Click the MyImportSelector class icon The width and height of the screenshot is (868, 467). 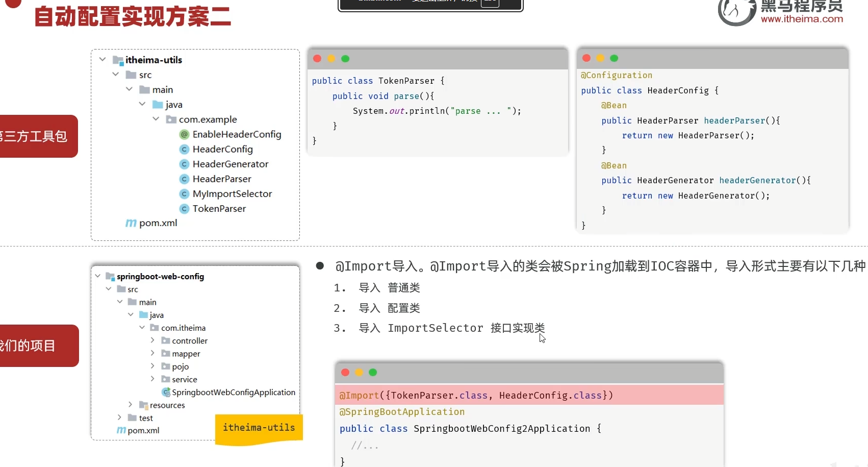point(185,194)
